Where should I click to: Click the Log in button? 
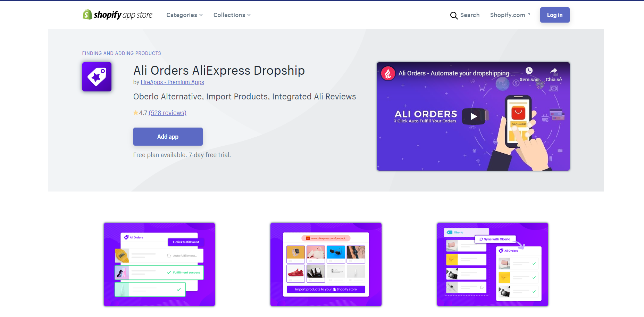[x=555, y=15]
